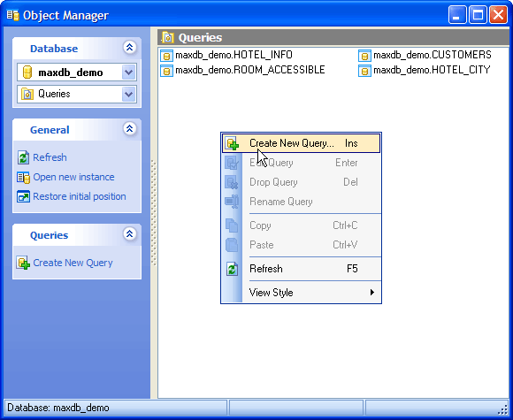The width and height of the screenshot is (513, 420).
Task: Choose Refresh F5 in the context menu
Action: (x=302, y=269)
